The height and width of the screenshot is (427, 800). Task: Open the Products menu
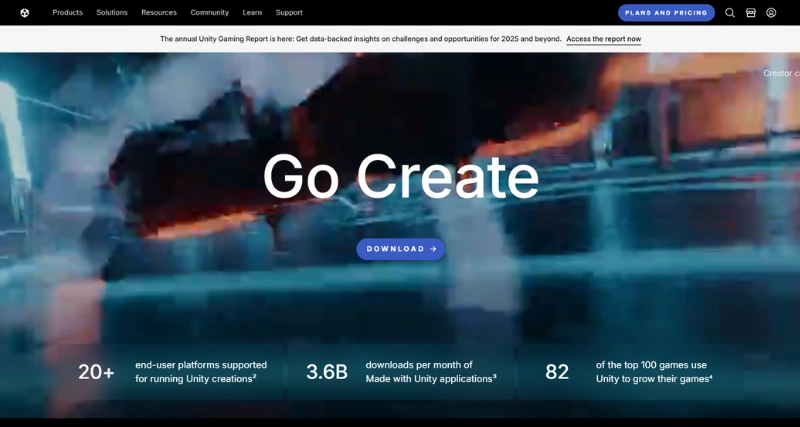tap(67, 12)
